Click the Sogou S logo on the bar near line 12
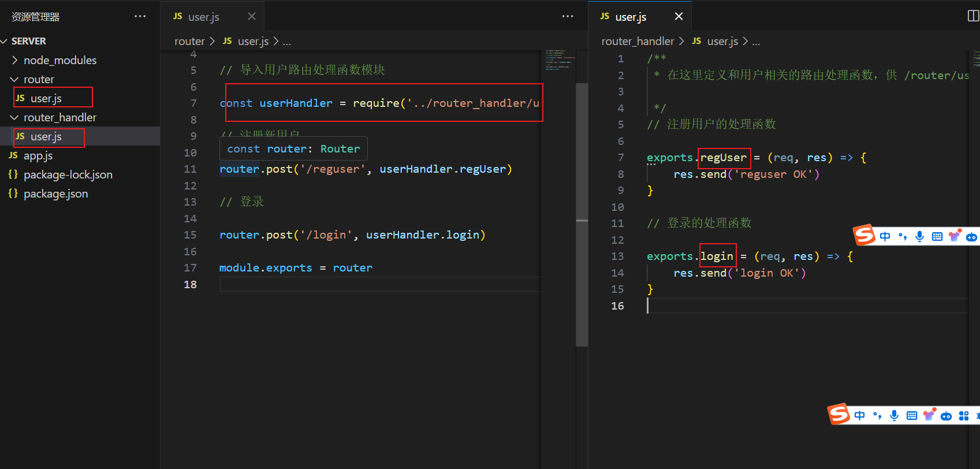Viewport: 980px width, 469px height. (865, 235)
